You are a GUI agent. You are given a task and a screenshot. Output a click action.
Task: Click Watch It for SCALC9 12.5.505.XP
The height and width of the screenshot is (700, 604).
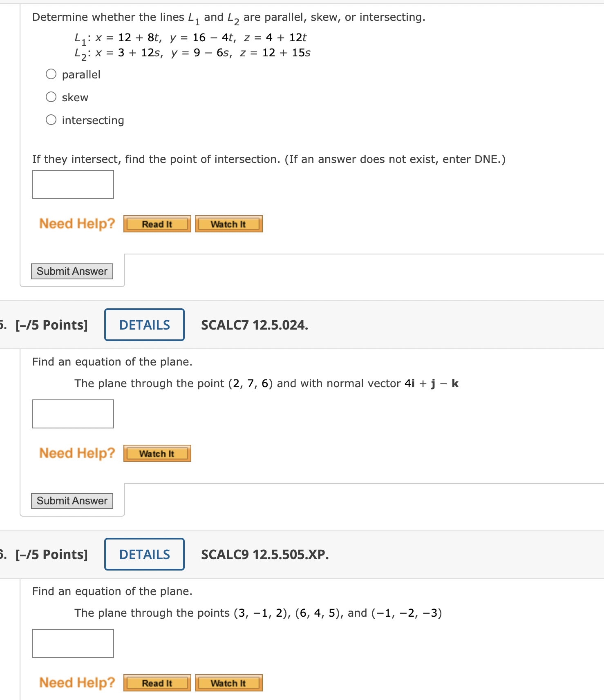tap(228, 683)
